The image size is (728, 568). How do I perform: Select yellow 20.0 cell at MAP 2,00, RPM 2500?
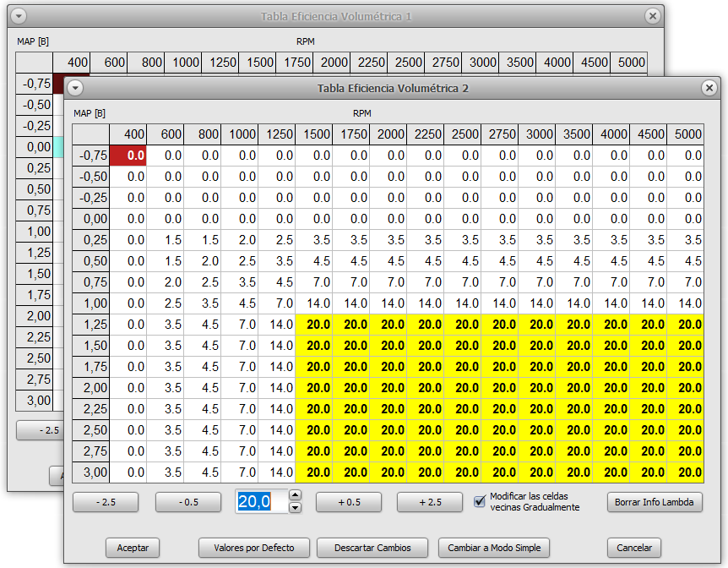[x=463, y=388]
